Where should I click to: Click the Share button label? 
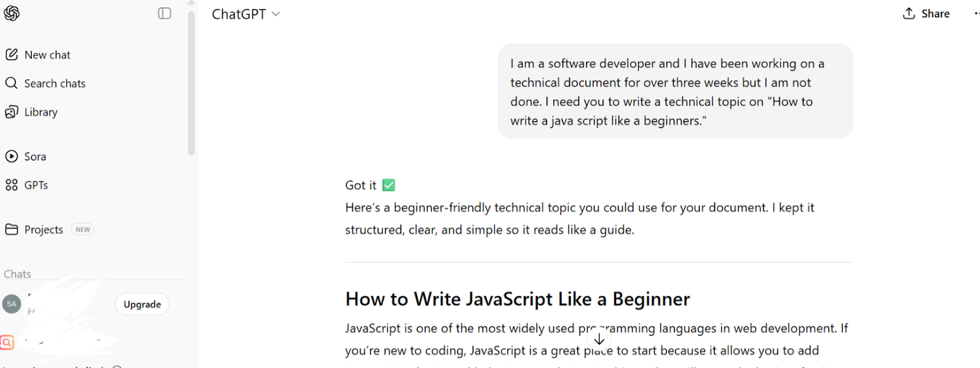935,13
